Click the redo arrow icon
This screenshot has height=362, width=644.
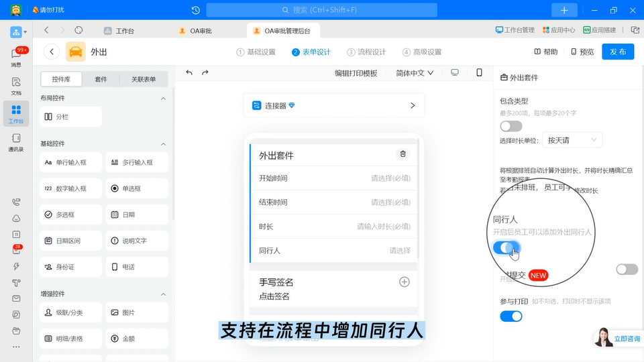pyautogui.click(x=205, y=72)
